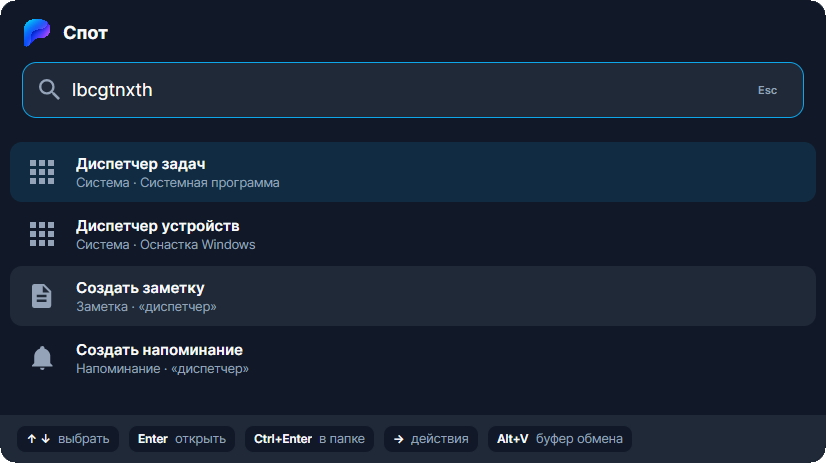This screenshot has height=463, width=826.
Task: Click the Напоминание · «диспетчер» subtitle
Action: pos(162,369)
